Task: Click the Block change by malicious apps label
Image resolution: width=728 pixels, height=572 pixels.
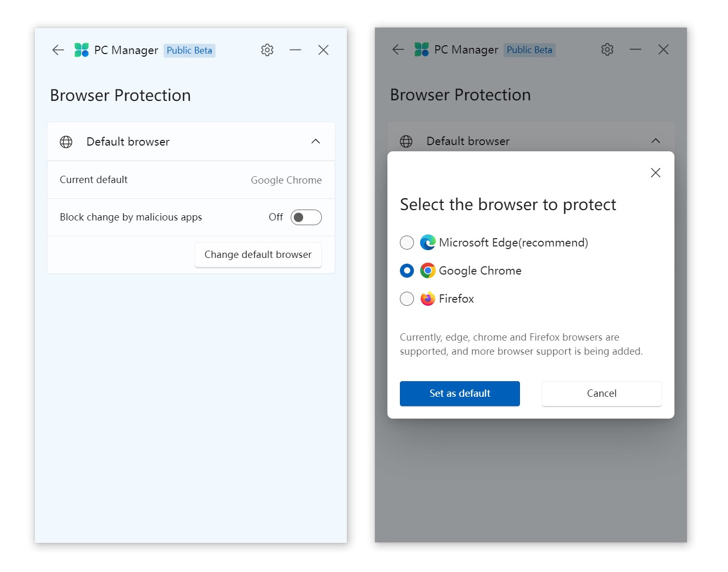Action: click(131, 217)
